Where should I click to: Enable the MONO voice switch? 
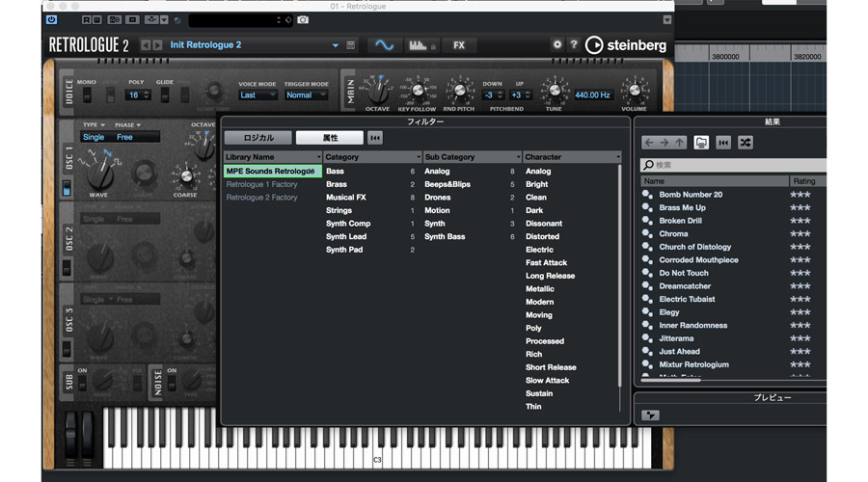click(x=88, y=94)
